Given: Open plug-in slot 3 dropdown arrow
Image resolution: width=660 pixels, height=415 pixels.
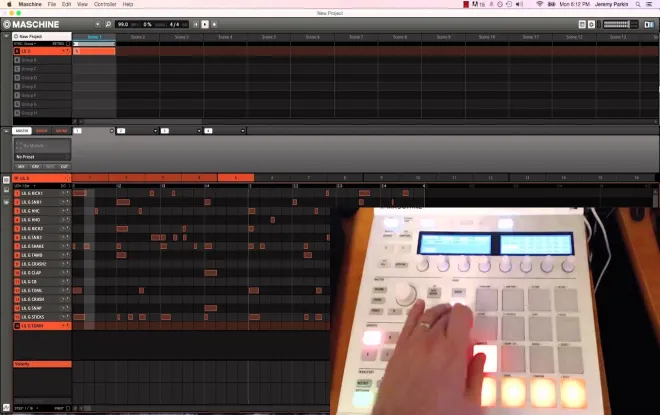Looking at the screenshot, I should tap(199, 131).
